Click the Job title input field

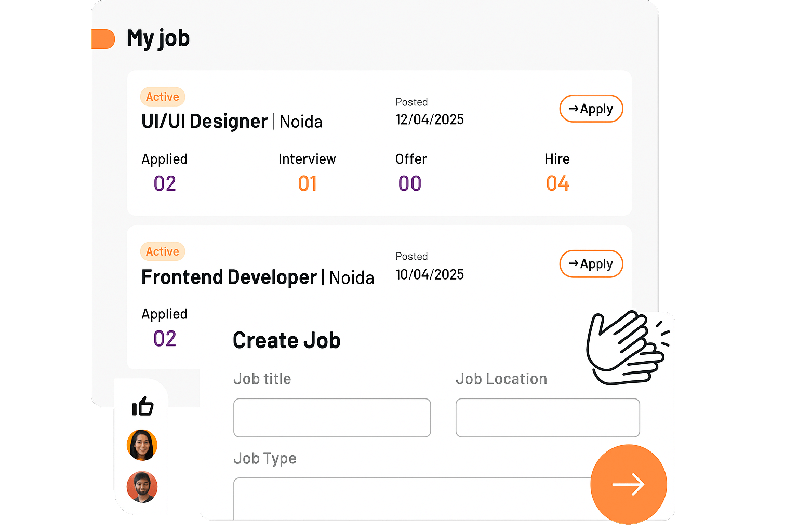point(332,418)
